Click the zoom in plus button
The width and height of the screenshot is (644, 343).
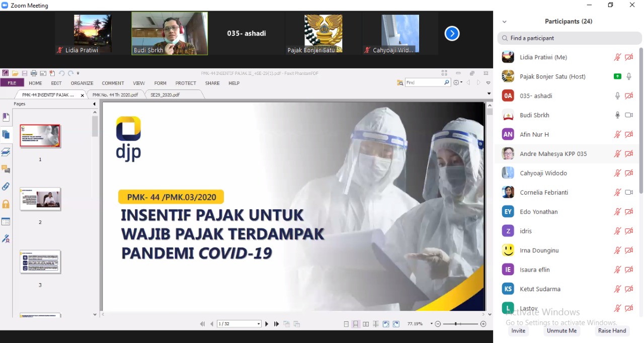(x=484, y=324)
